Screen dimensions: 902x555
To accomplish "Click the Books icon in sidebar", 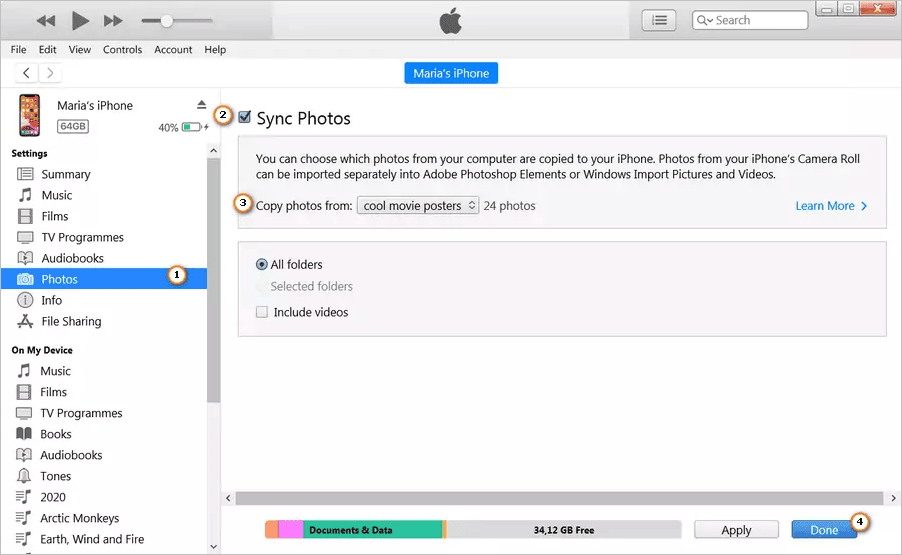I will 24,434.
